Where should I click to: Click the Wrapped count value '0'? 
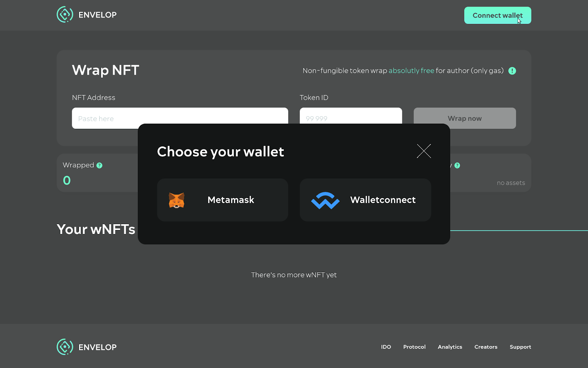click(67, 180)
